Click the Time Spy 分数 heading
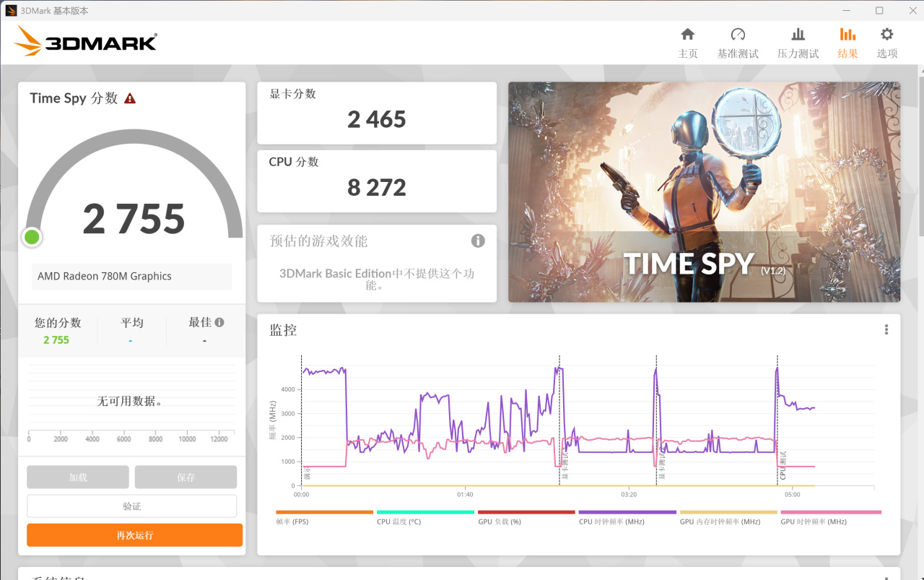Viewport: 924px width, 580px height. click(x=74, y=98)
